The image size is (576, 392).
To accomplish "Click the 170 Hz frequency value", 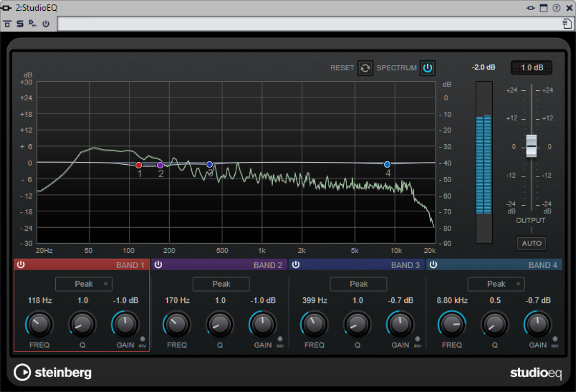I will coord(177,300).
